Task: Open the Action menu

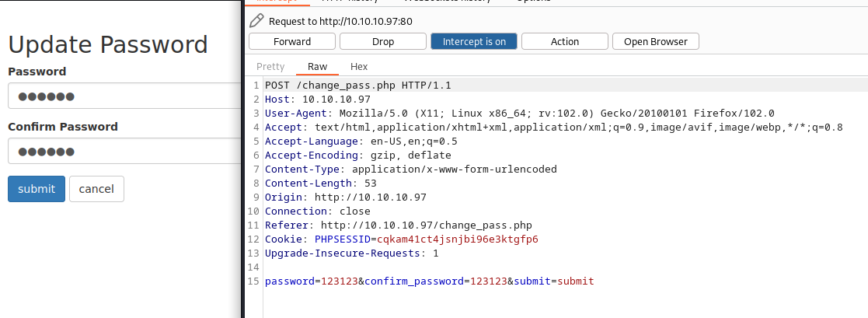Action: [565, 41]
